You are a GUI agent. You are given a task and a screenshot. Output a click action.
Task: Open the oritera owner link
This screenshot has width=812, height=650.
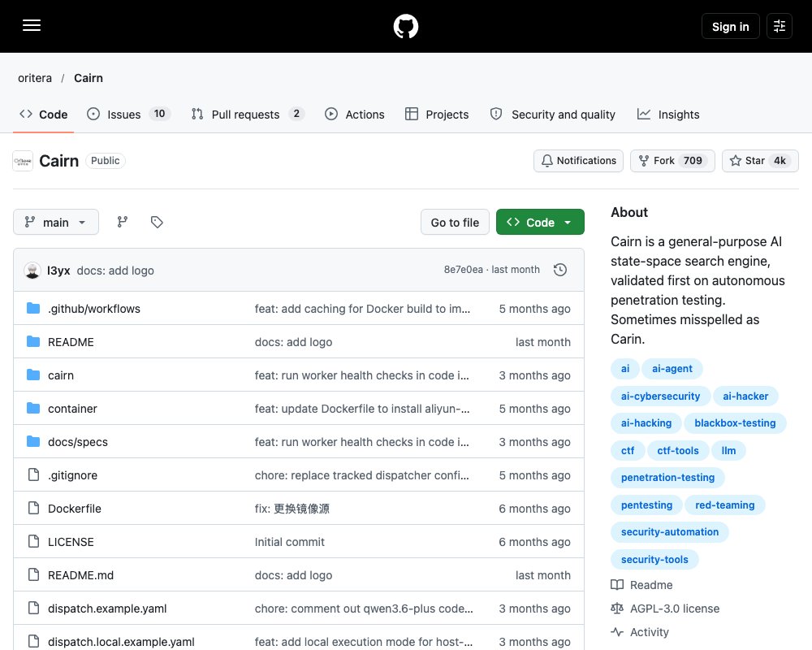click(35, 78)
